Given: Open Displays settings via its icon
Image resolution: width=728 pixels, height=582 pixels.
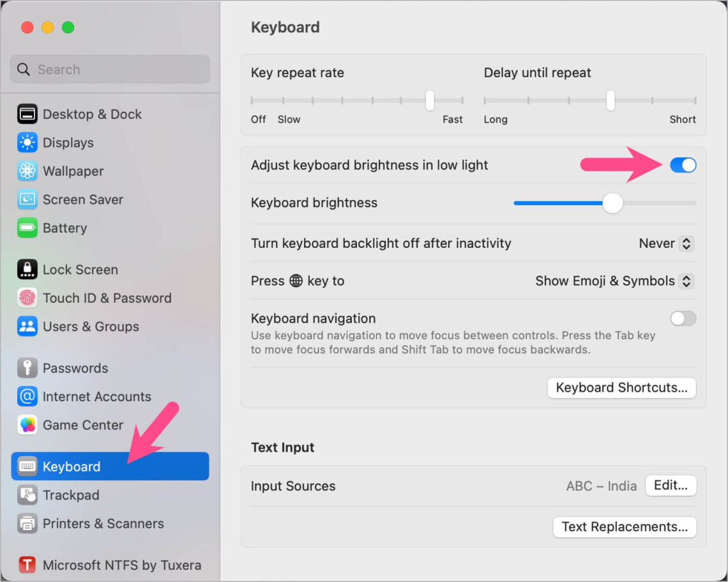Looking at the screenshot, I should (x=26, y=142).
